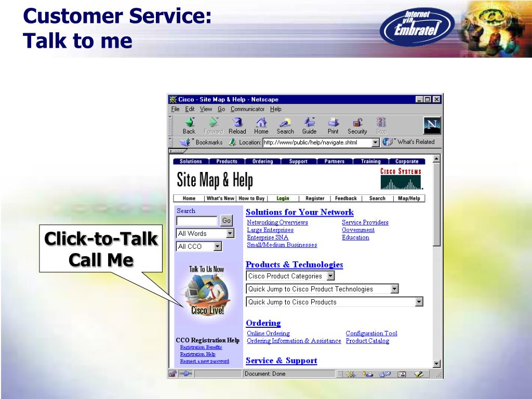Open Solutions for Your Network heading link
This screenshot has height=399, width=532.
point(300,212)
